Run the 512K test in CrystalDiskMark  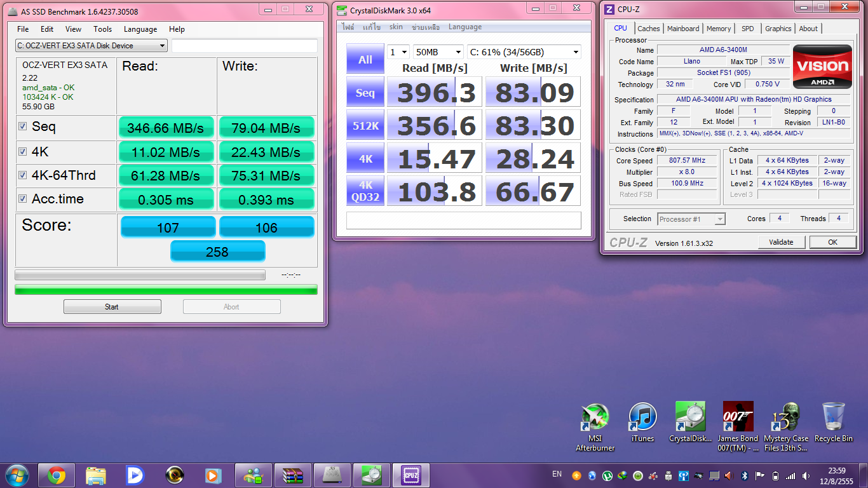365,126
